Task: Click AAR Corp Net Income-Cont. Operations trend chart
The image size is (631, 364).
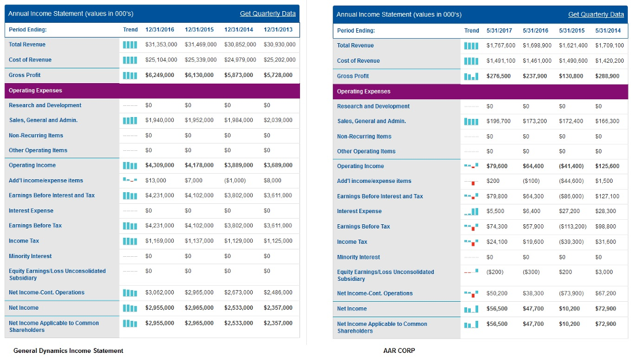Action: (471, 294)
